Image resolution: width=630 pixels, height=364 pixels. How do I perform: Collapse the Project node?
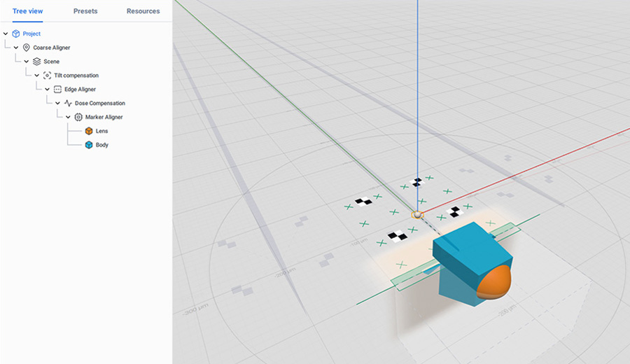click(x=6, y=34)
